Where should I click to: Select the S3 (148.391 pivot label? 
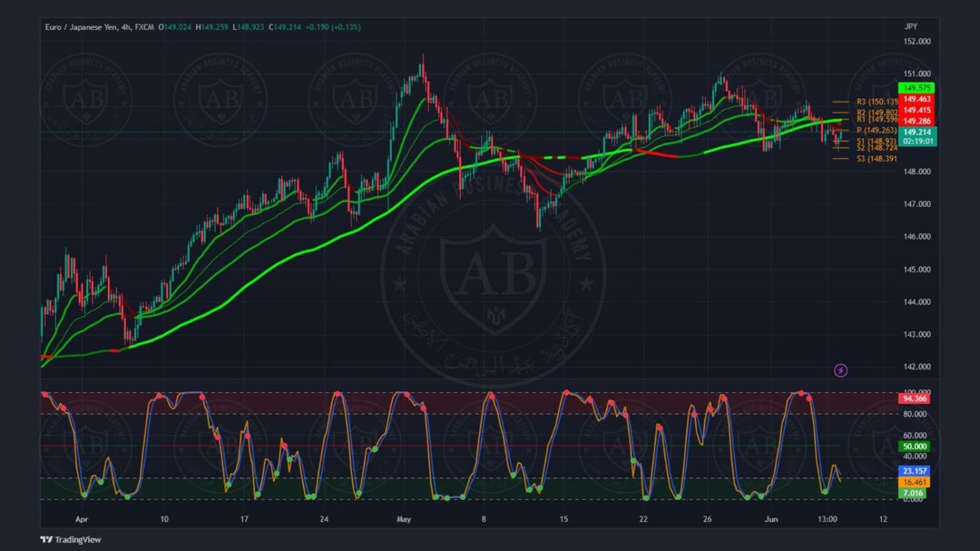877,159
